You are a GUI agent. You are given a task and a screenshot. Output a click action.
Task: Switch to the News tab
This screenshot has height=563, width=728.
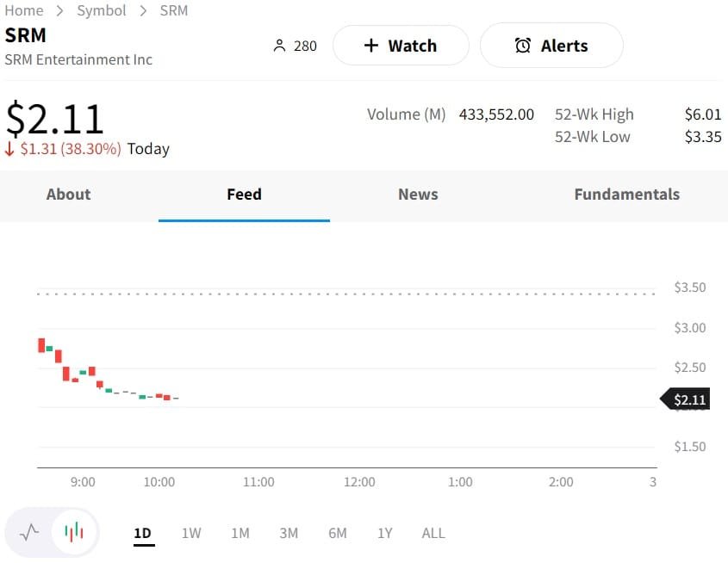[418, 195]
